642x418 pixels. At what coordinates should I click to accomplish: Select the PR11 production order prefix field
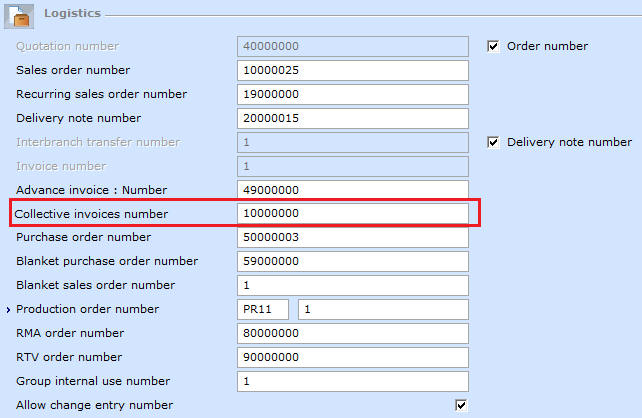tap(263, 309)
